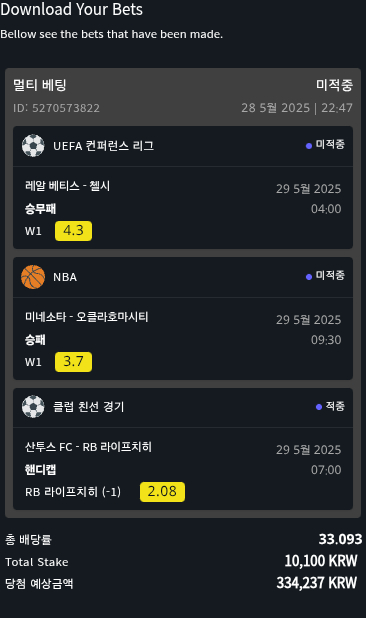Click the NBA basketball icon

tap(33, 277)
